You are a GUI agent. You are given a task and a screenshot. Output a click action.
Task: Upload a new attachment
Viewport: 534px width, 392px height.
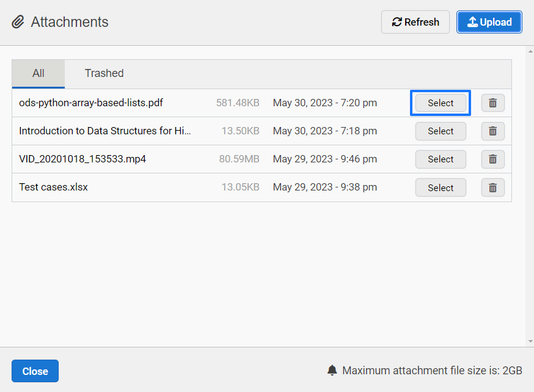tap(489, 22)
